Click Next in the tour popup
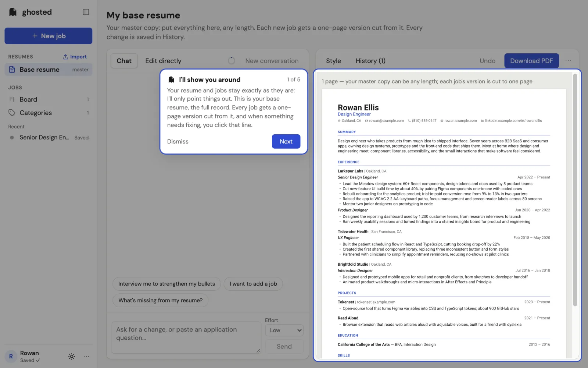Image resolution: width=588 pixels, height=368 pixels. (x=286, y=141)
